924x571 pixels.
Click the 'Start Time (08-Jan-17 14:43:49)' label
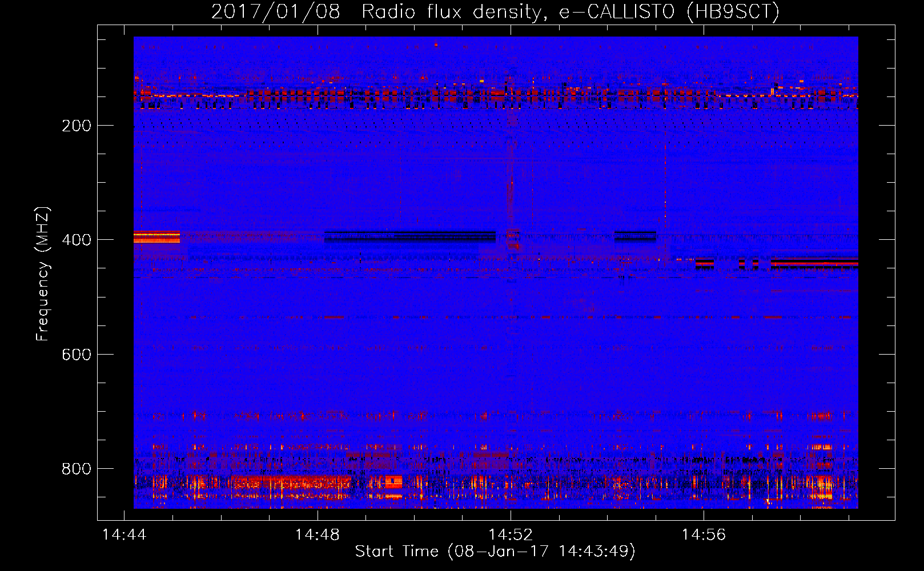[495, 552]
